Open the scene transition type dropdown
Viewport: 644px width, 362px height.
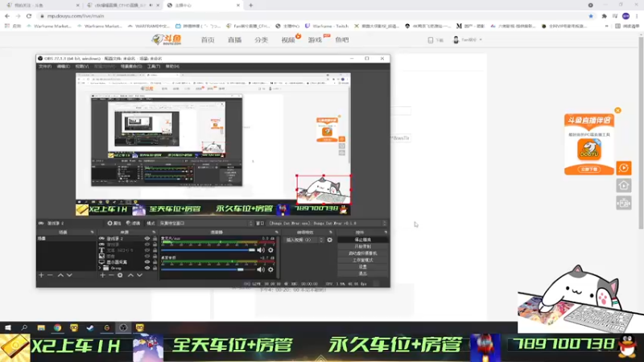coord(304,240)
